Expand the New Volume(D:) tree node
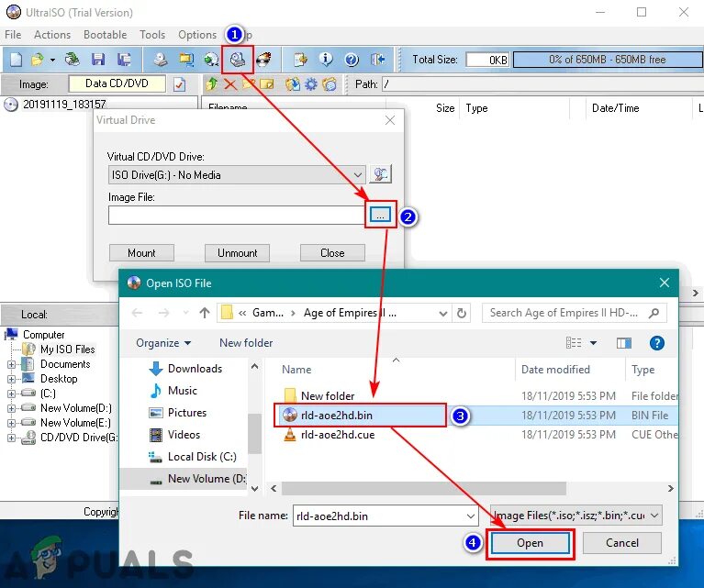This screenshot has width=704, height=588. [11, 408]
